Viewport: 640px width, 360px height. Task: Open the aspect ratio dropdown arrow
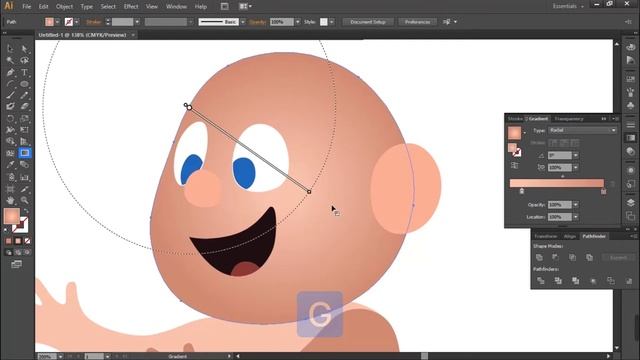tap(576, 168)
